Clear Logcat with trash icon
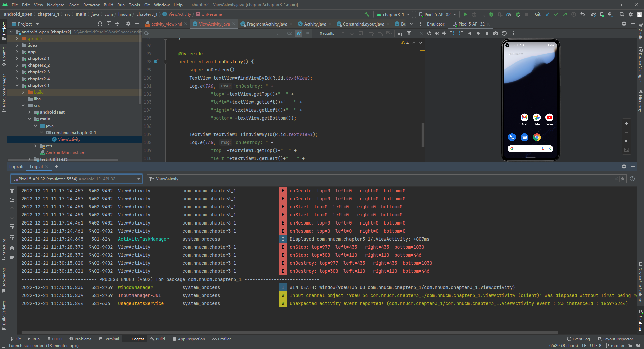Screen dimensions: 644x349 pyautogui.click(x=12, y=191)
